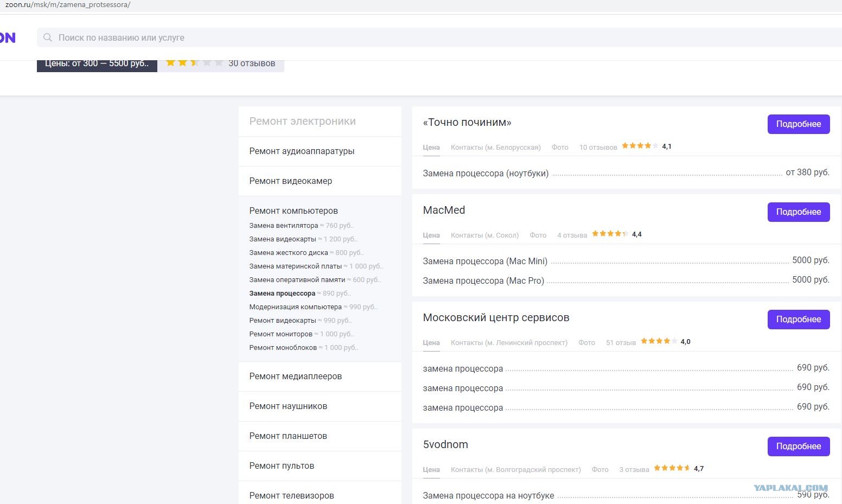Click Подробнее for «Точно починим»
Screen dimensions: 842x504
coord(799,124)
